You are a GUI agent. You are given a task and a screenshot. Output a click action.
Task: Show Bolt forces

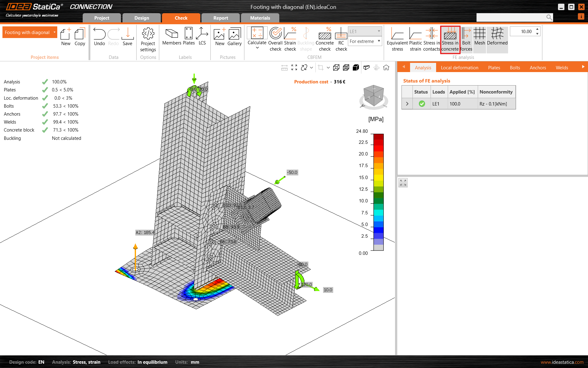[466, 40]
